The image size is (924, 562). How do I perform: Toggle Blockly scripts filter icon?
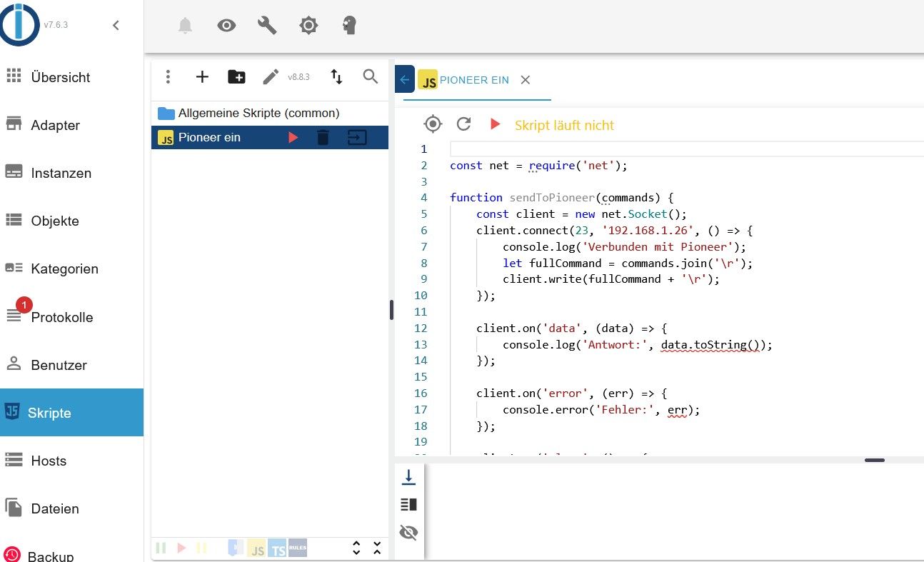[x=236, y=548]
